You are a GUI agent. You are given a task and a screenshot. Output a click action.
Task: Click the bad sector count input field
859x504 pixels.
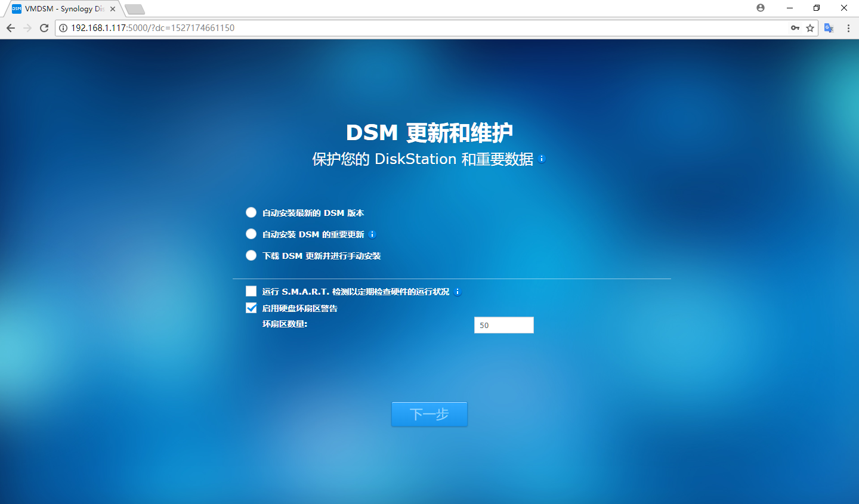504,325
